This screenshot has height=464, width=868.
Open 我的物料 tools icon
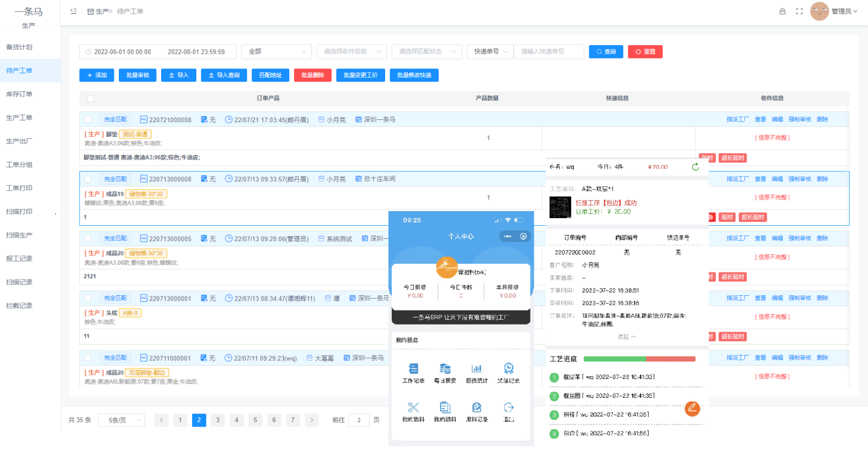(413, 407)
